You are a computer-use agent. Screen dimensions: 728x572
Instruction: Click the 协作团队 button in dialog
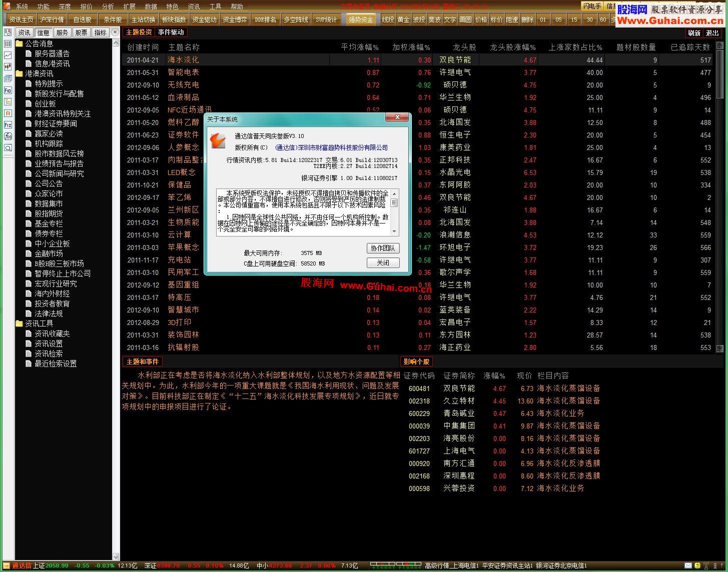383,248
